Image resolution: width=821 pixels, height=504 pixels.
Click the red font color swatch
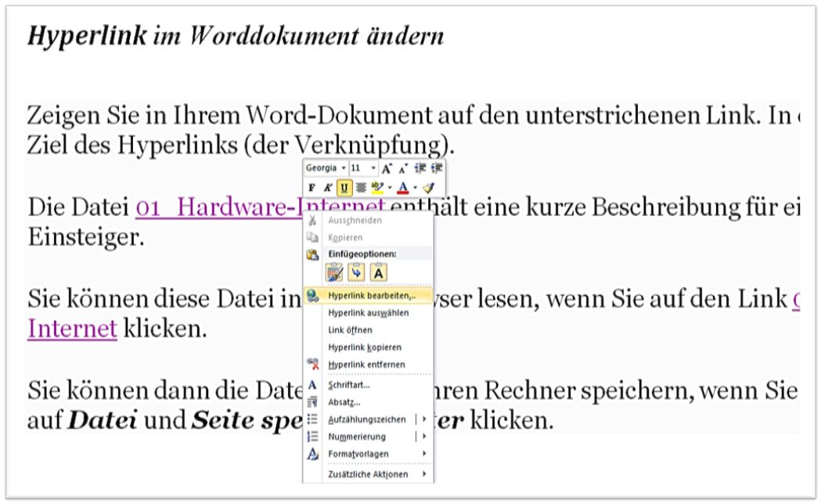pyautogui.click(x=403, y=191)
